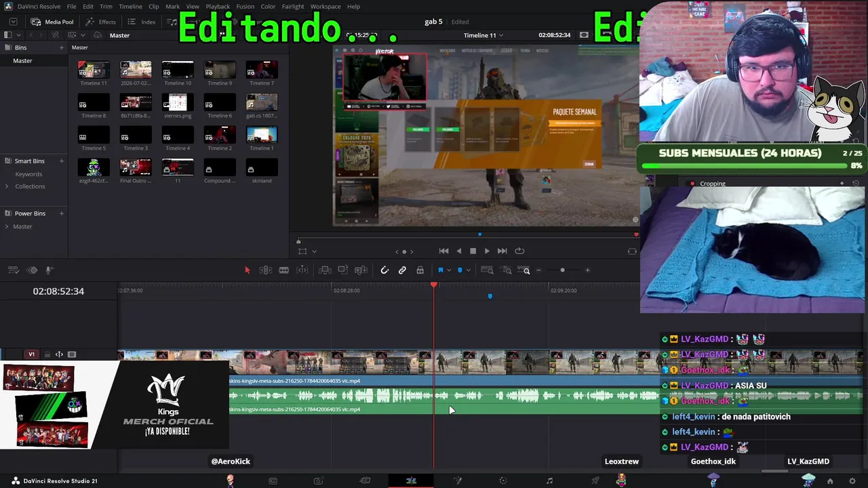Click the Full Extent Zoom icon
The height and width of the screenshot is (488, 868).
click(x=487, y=270)
